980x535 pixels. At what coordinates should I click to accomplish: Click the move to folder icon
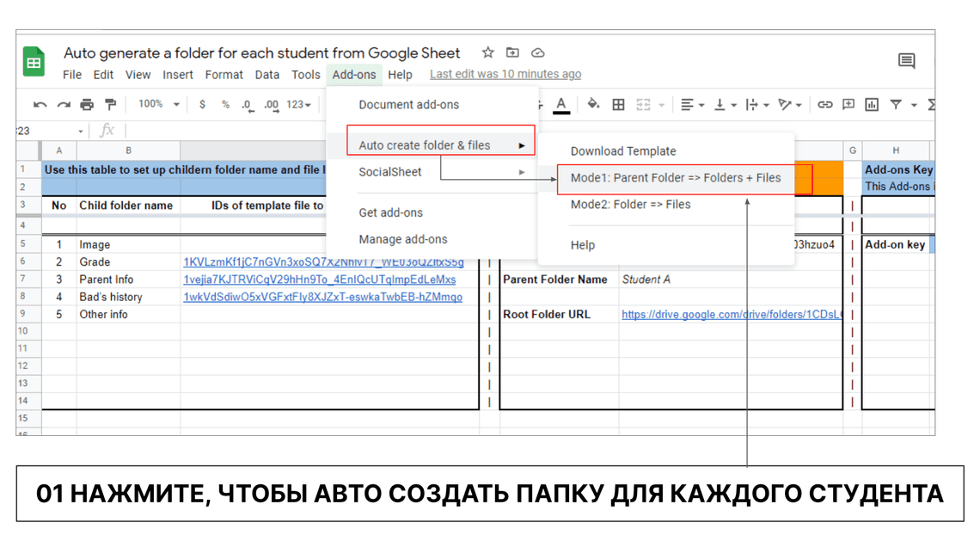pyautogui.click(x=512, y=53)
